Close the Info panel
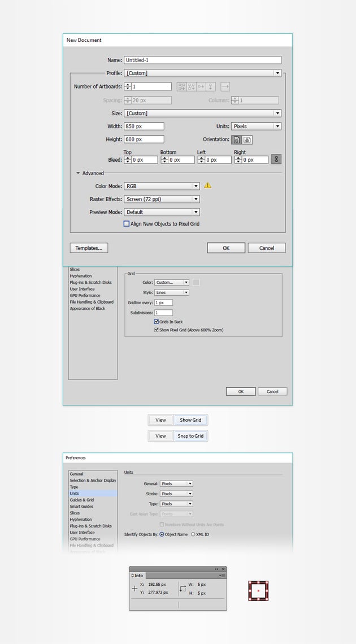Viewport: 356px width, 644px height. [x=223, y=569]
